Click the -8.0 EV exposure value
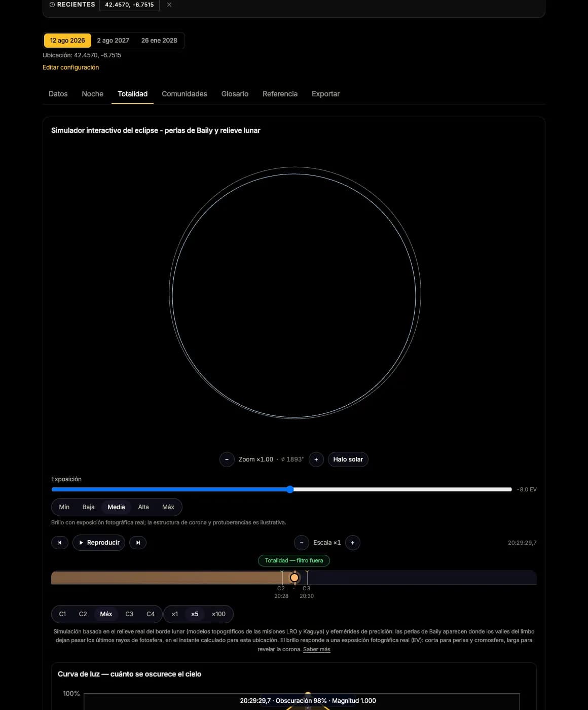 pos(527,489)
